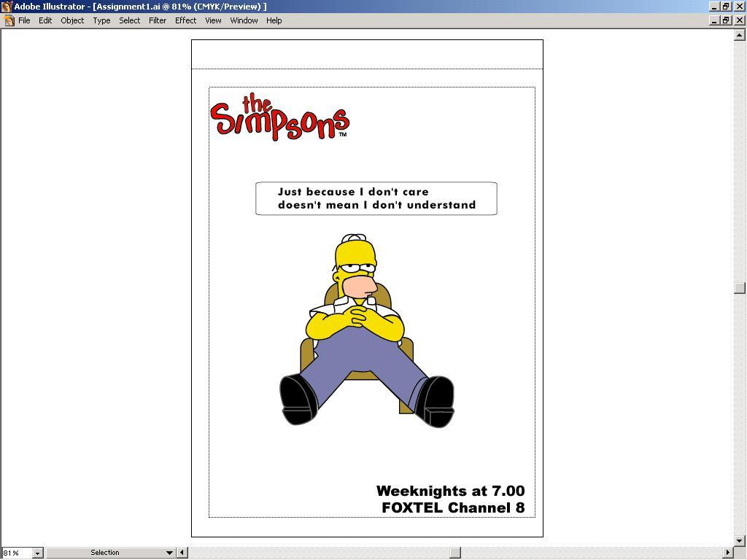Click the 81% zoom level field
This screenshot has height=560, width=747.
[x=17, y=553]
